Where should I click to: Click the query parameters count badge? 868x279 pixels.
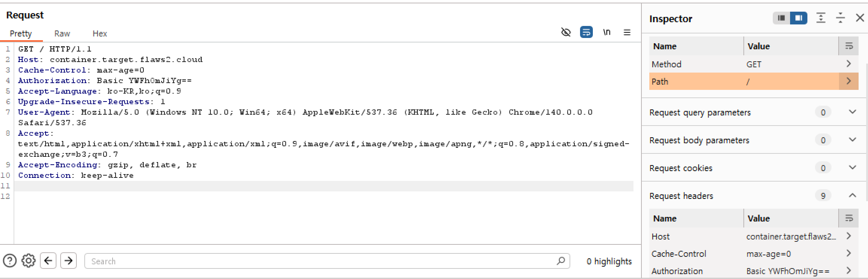coord(823,112)
